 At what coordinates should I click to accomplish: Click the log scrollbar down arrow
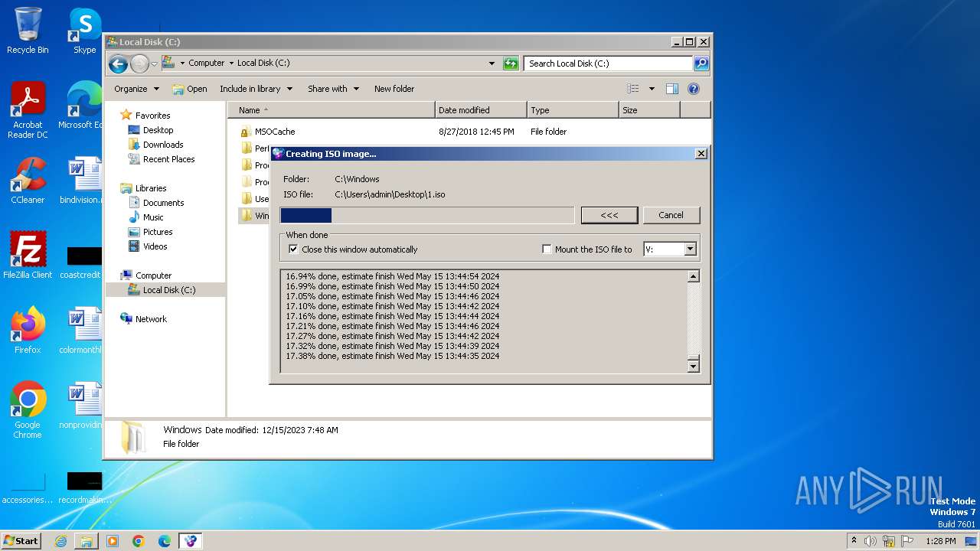694,367
